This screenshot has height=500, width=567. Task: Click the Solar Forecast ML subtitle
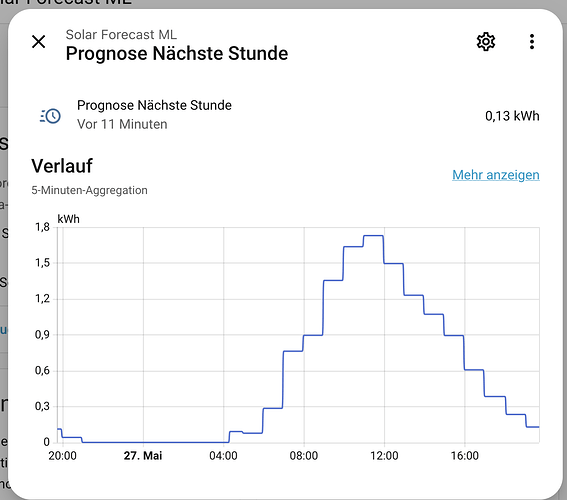[x=121, y=35]
